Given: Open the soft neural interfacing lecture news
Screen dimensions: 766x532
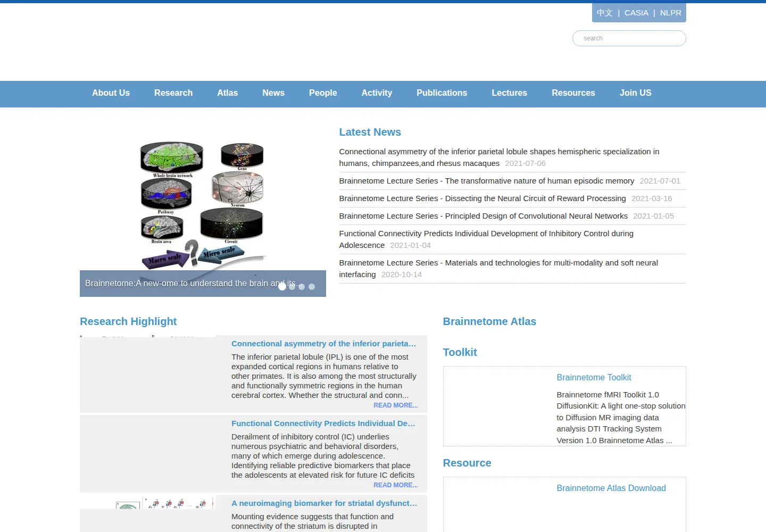Looking at the screenshot, I should point(498,269).
